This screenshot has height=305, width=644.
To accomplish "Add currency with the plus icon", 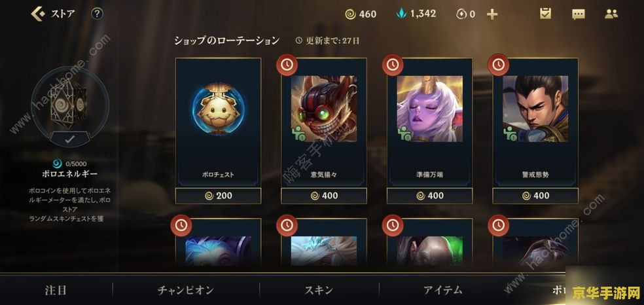I will click(x=492, y=14).
